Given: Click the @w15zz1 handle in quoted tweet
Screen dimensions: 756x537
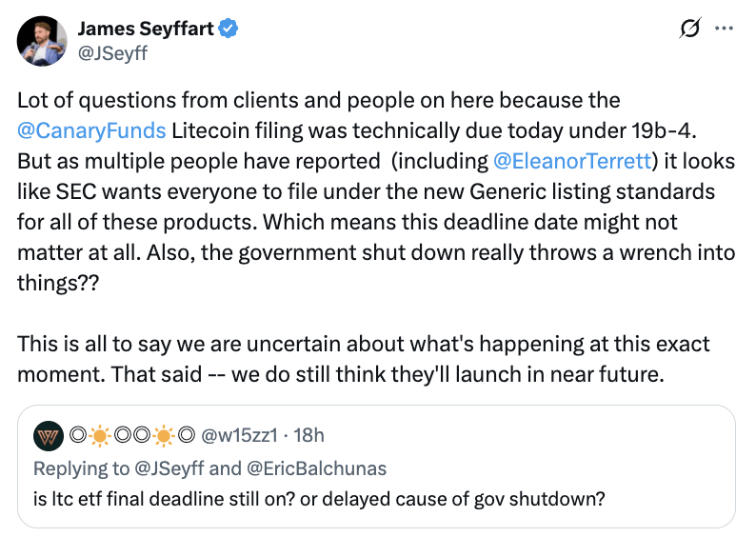Looking at the screenshot, I should pos(240,435).
